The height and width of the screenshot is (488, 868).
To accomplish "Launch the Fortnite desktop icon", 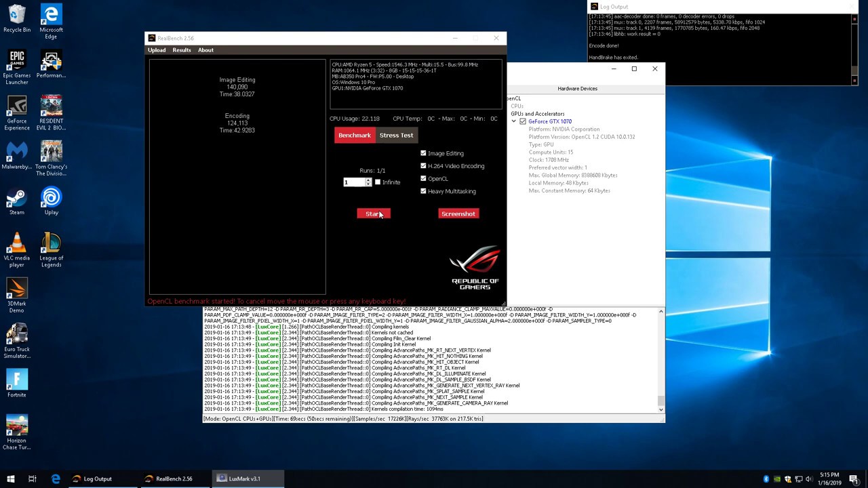I will pyautogui.click(x=17, y=383).
